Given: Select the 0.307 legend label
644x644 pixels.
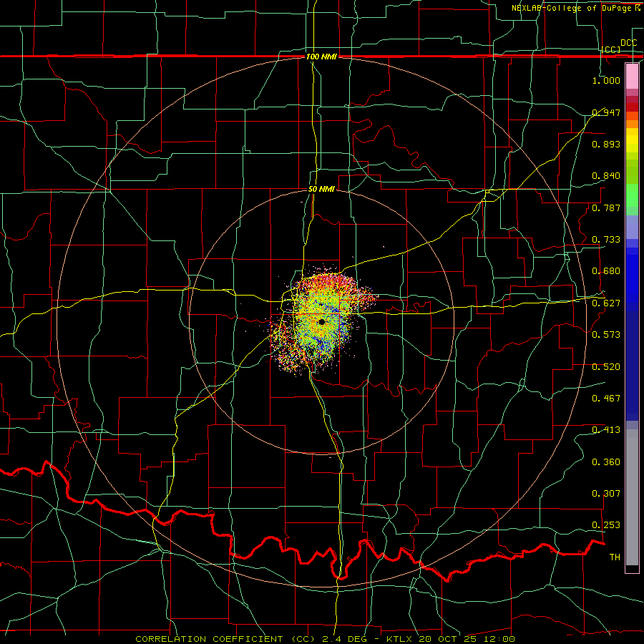Looking at the screenshot, I should (x=606, y=494).
